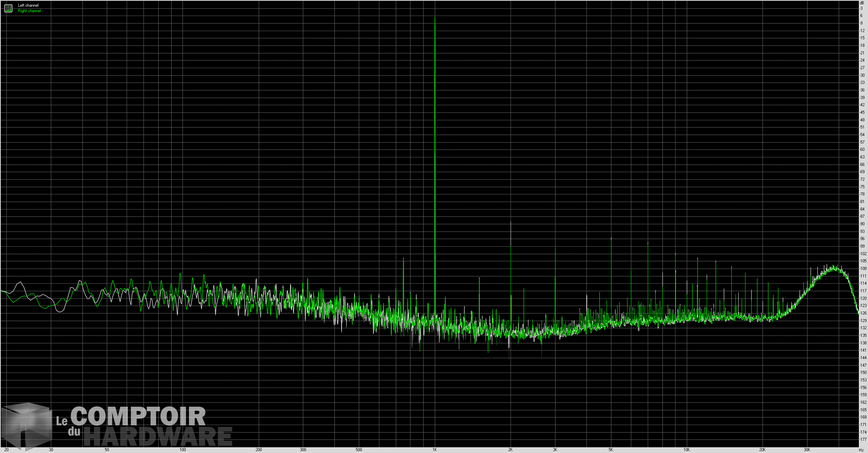Select the green "Right channel" legend label
The width and height of the screenshot is (868, 453).
pos(29,11)
